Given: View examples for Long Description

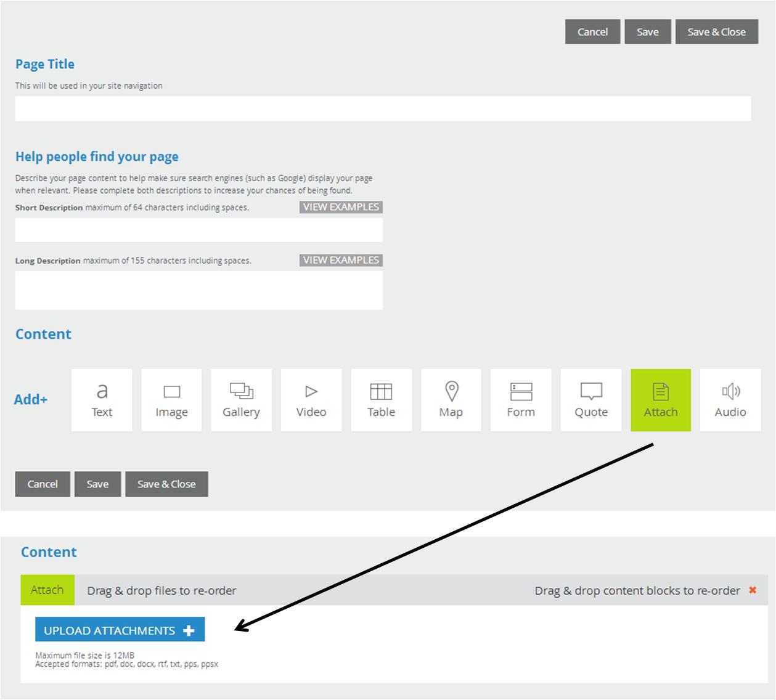Looking at the screenshot, I should click(340, 260).
